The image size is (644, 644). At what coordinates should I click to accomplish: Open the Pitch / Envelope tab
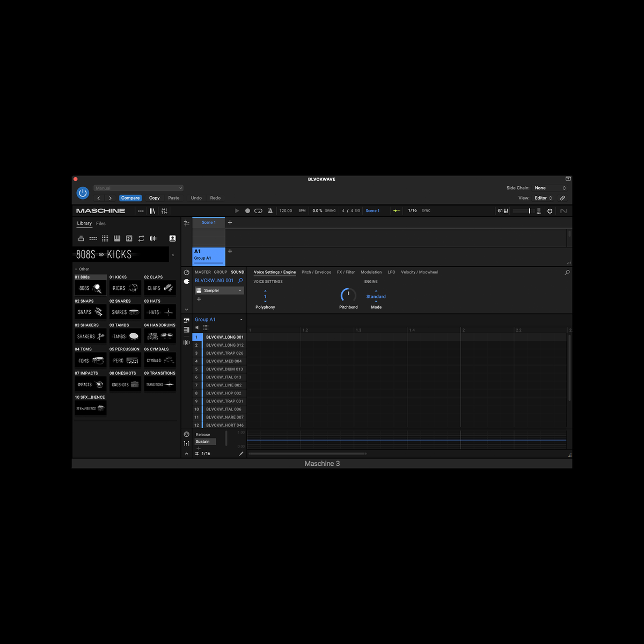pyautogui.click(x=316, y=272)
